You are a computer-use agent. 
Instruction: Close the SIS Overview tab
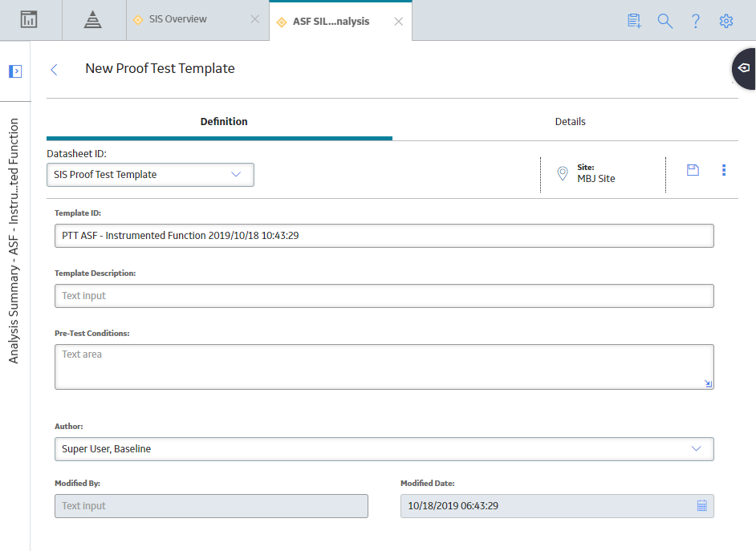click(x=255, y=19)
